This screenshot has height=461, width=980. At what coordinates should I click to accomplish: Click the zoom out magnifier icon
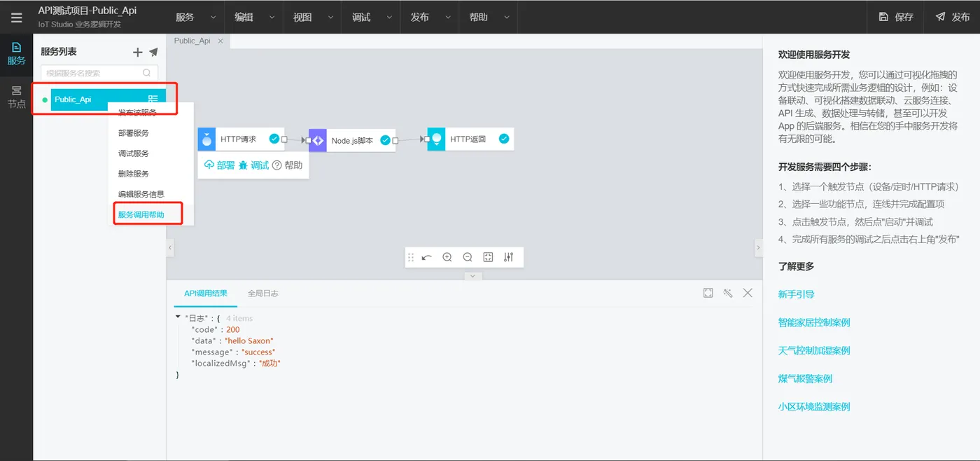pyautogui.click(x=468, y=257)
